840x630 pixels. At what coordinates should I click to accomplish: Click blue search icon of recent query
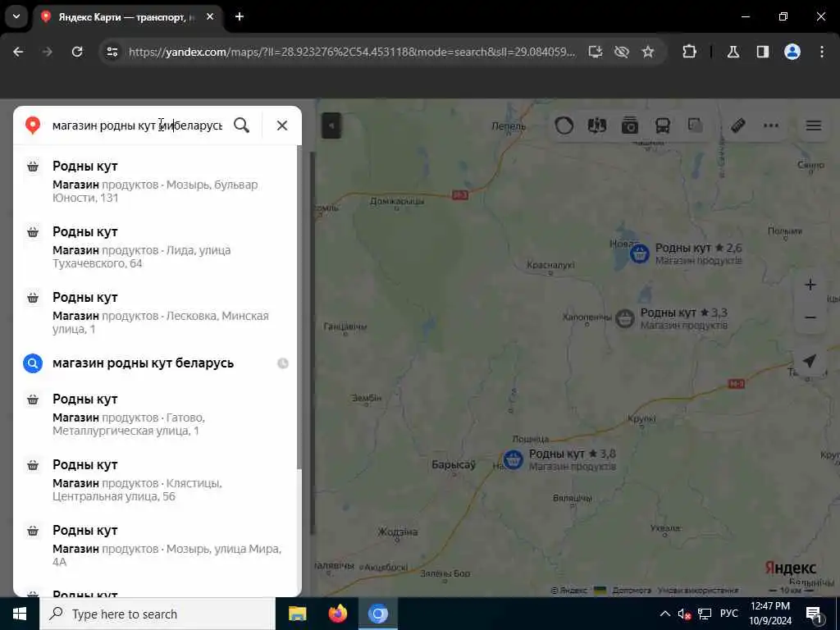click(33, 363)
